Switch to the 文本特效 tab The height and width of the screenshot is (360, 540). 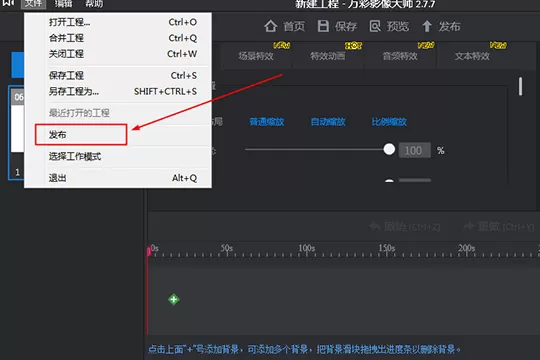pos(472,55)
